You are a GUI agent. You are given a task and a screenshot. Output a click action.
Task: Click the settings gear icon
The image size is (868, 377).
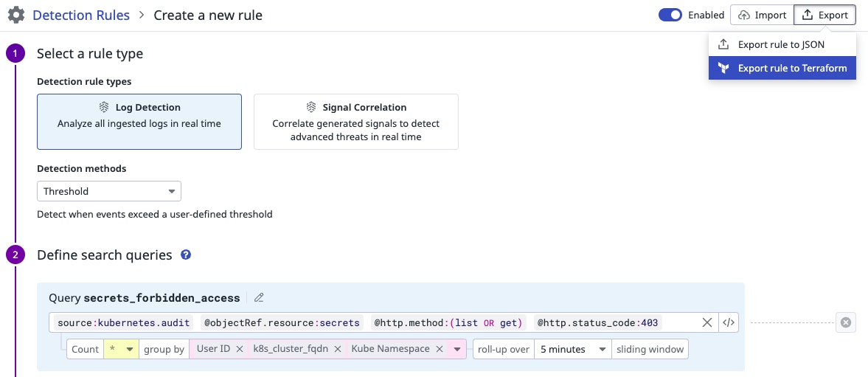[15, 15]
